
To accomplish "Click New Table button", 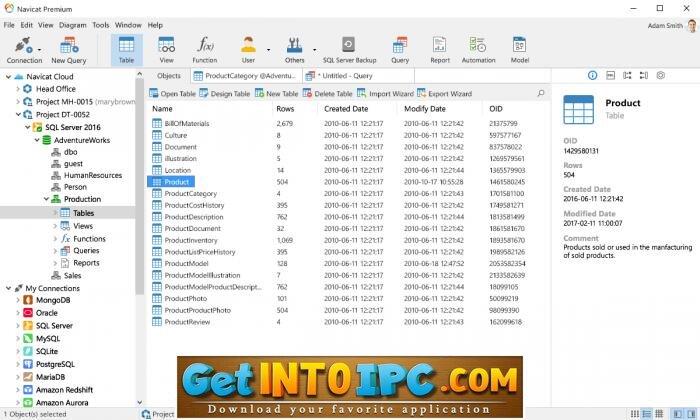I will tap(276, 93).
